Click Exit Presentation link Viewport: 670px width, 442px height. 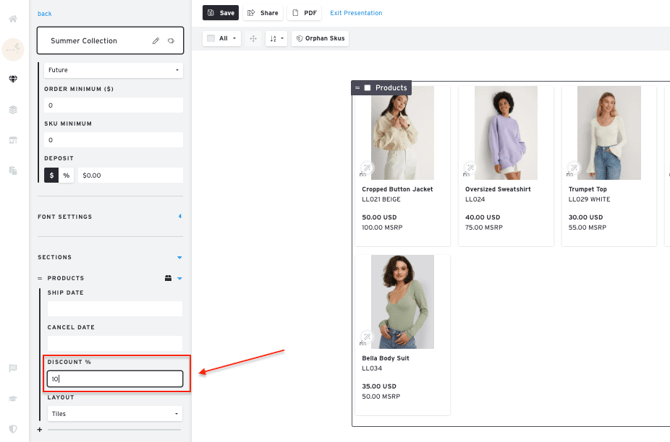coord(356,13)
